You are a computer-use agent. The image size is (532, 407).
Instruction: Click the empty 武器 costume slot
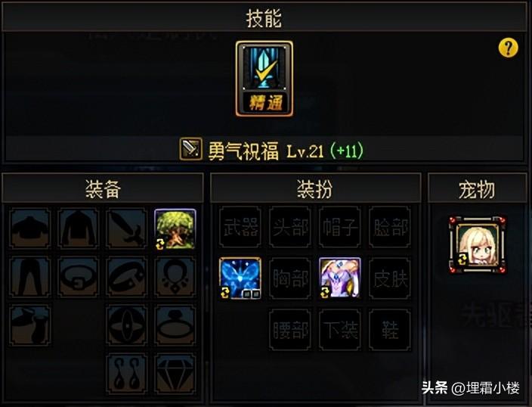pyautogui.click(x=240, y=227)
